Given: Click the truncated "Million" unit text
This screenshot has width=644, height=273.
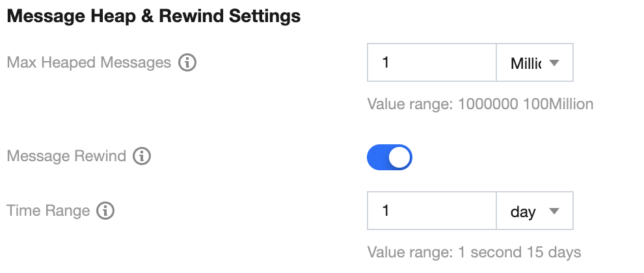Looking at the screenshot, I should click(x=526, y=64).
